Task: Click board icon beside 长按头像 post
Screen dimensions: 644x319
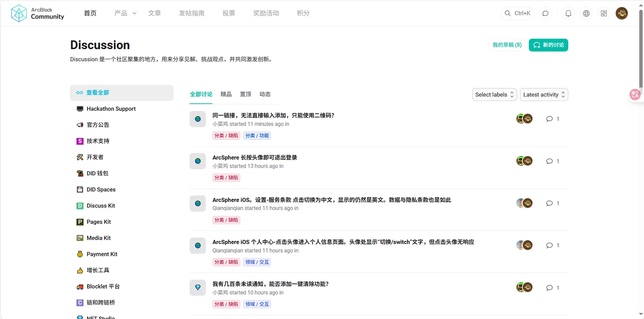Action: tap(198, 161)
